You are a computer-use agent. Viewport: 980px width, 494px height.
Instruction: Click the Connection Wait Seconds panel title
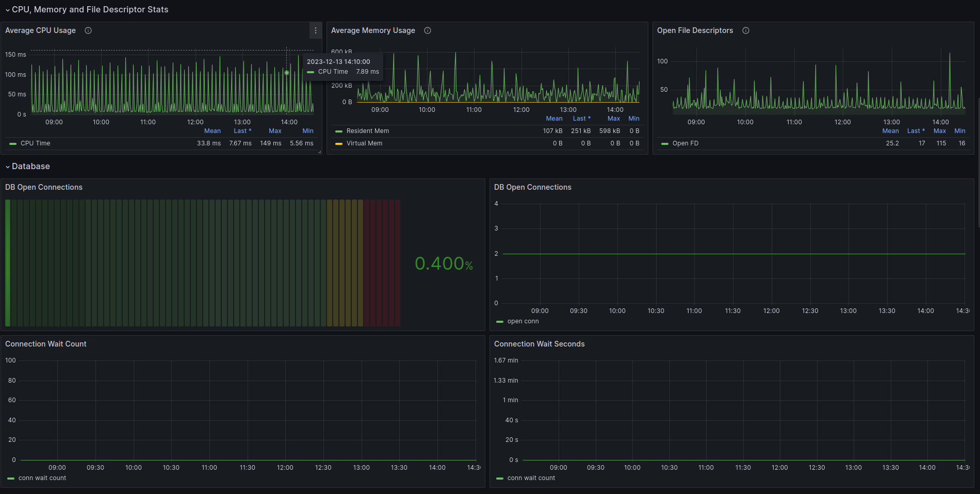coord(540,344)
